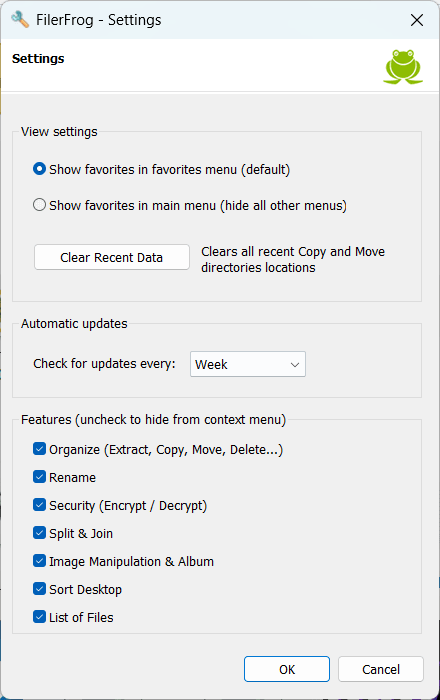Open the Check for updates dropdown
This screenshot has height=700, width=440.
[248, 364]
